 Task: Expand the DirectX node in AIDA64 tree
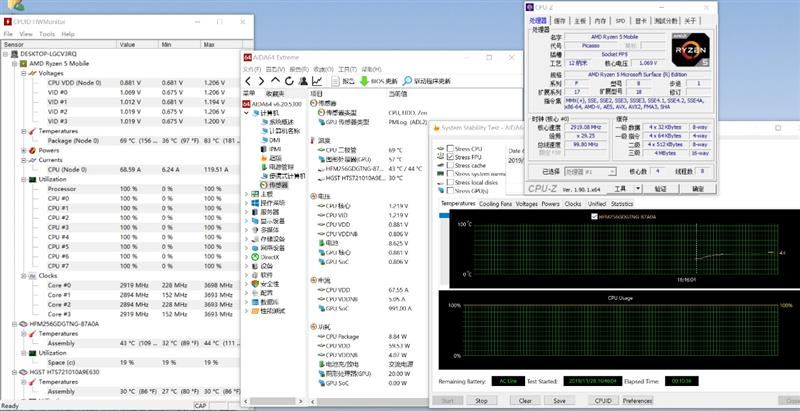[247, 257]
